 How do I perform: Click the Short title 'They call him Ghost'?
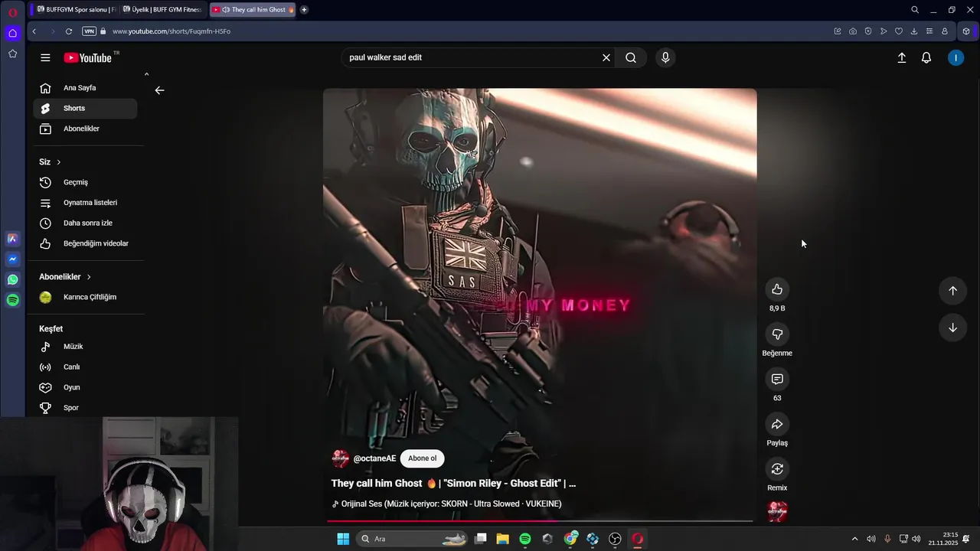coord(453,484)
